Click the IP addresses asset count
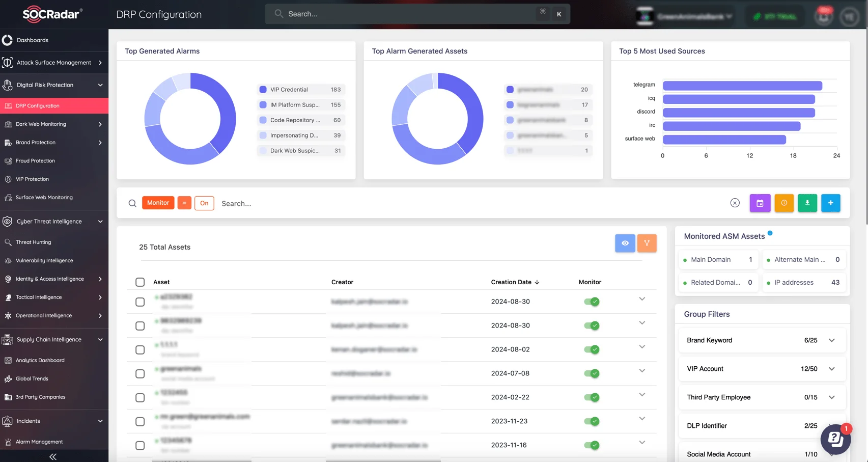Screen dimensions: 868x462 835,282
